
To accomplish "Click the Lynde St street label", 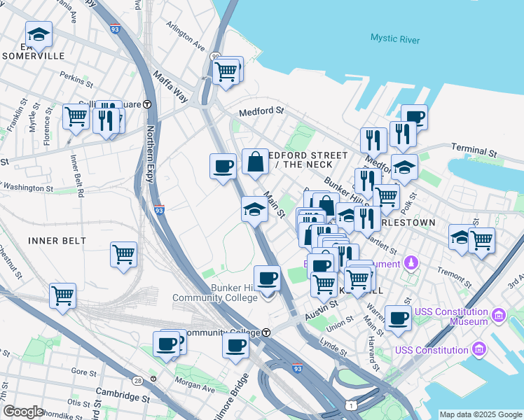I will pos(333,347).
